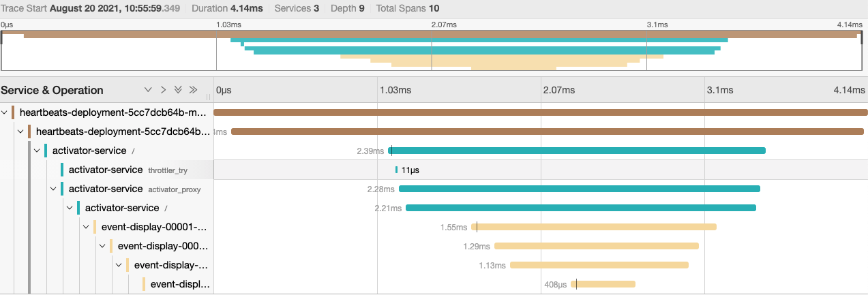Click the expand one level chevron icon

(x=148, y=90)
